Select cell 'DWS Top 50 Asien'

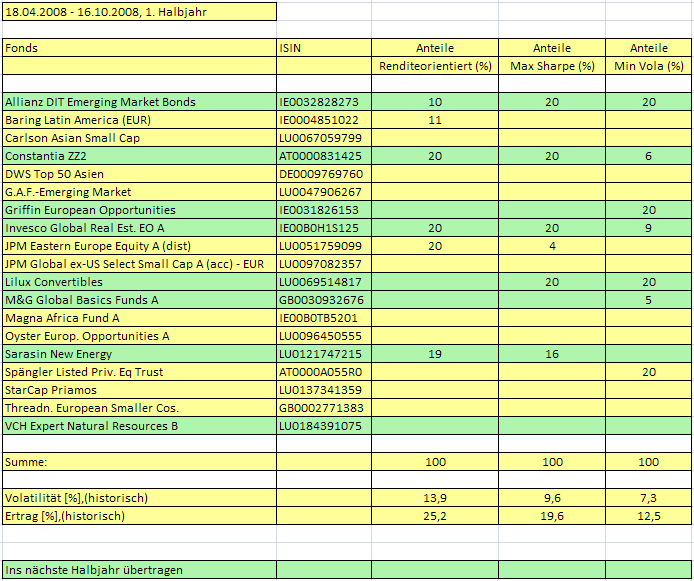[x=139, y=174]
